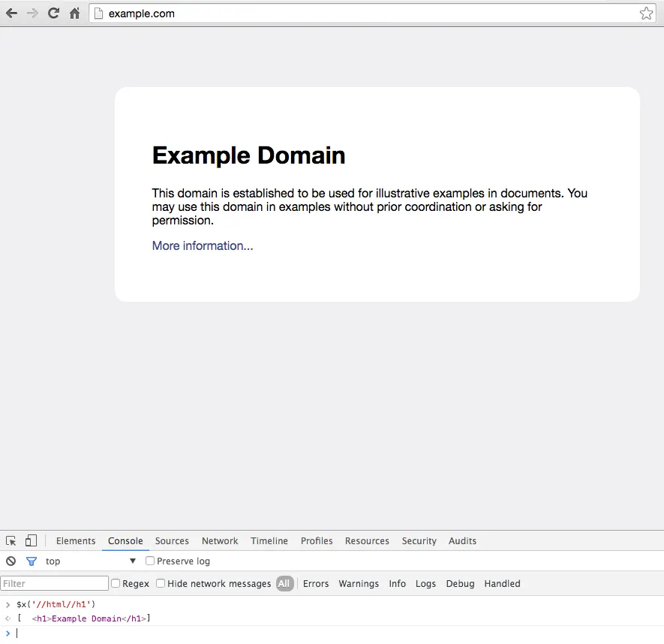The width and height of the screenshot is (664, 644).
Task: Click the browser back arrow
Action: coord(12,14)
